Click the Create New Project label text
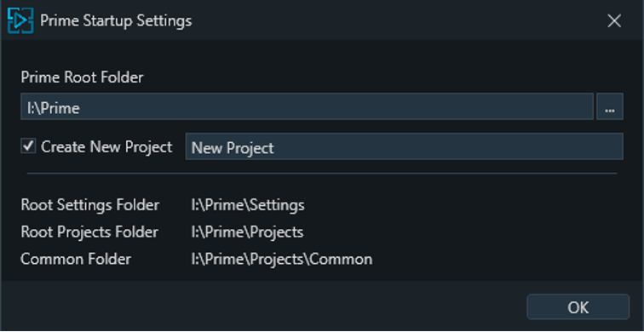644x332 pixels. coord(106,147)
